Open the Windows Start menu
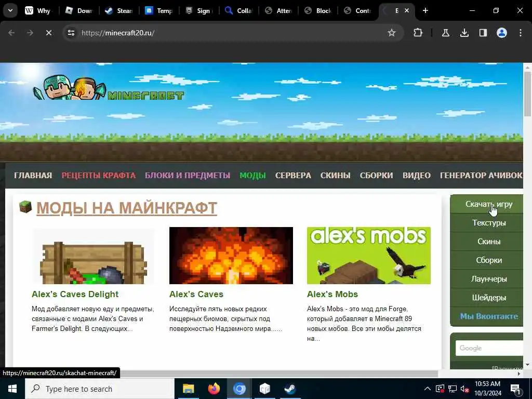This screenshot has height=399, width=532. point(12,389)
